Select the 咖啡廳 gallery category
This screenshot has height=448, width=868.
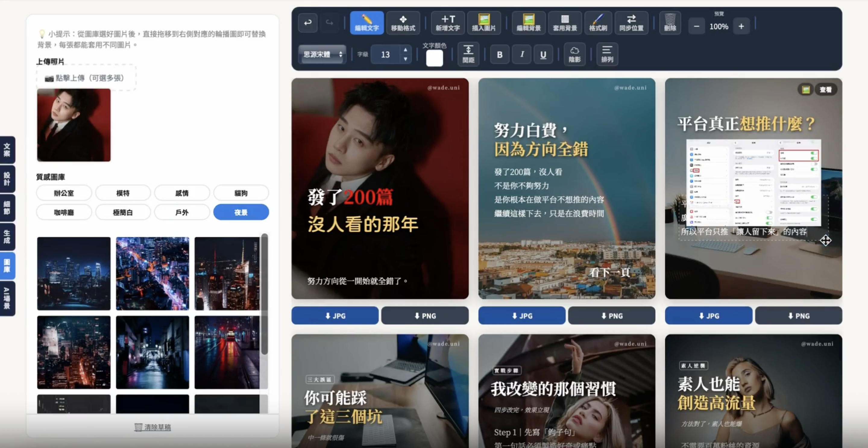(x=64, y=212)
